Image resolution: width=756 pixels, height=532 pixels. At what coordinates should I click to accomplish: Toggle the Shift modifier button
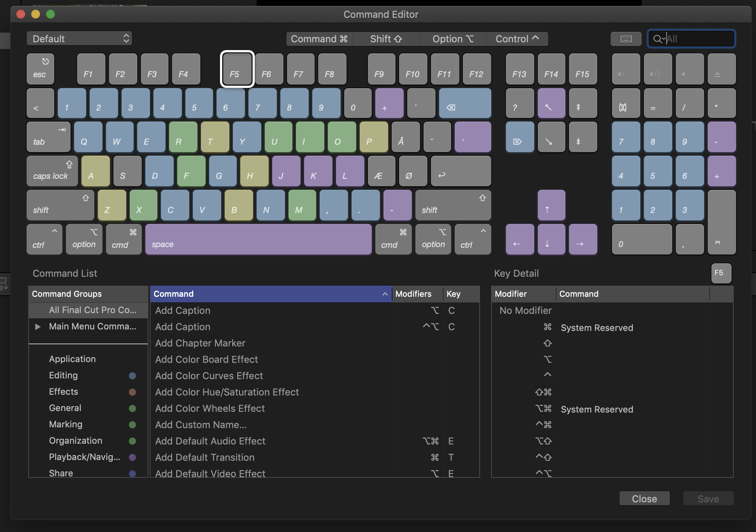[x=386, y=39]
